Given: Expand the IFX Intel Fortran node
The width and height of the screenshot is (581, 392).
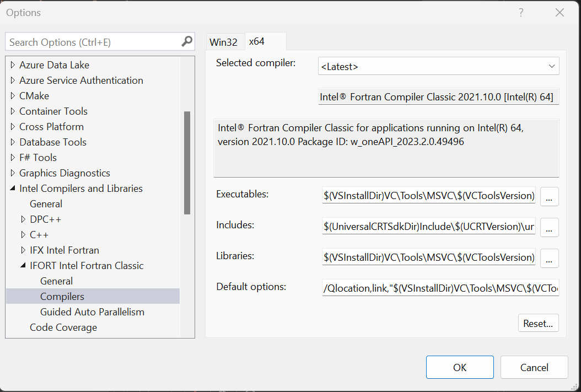Looking at the screenshot, I should 23,250.
